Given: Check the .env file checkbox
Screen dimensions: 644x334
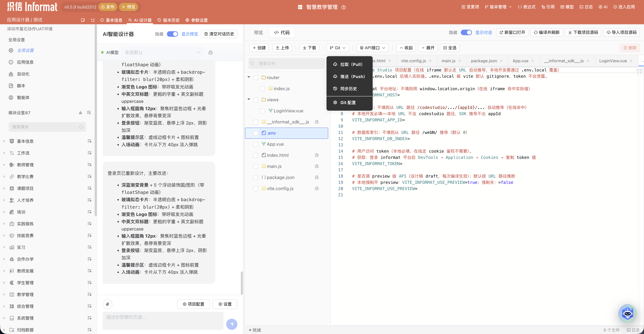Looking at the screenshot, I should (256, 133).
